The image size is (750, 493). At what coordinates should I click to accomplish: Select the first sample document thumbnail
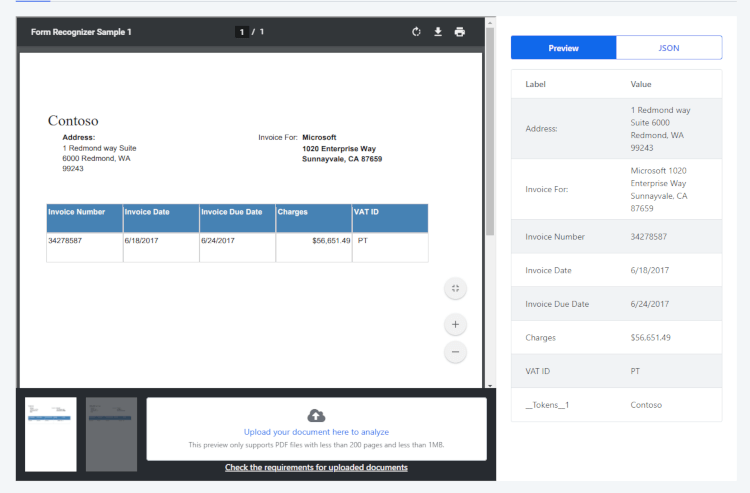[51, 434]
